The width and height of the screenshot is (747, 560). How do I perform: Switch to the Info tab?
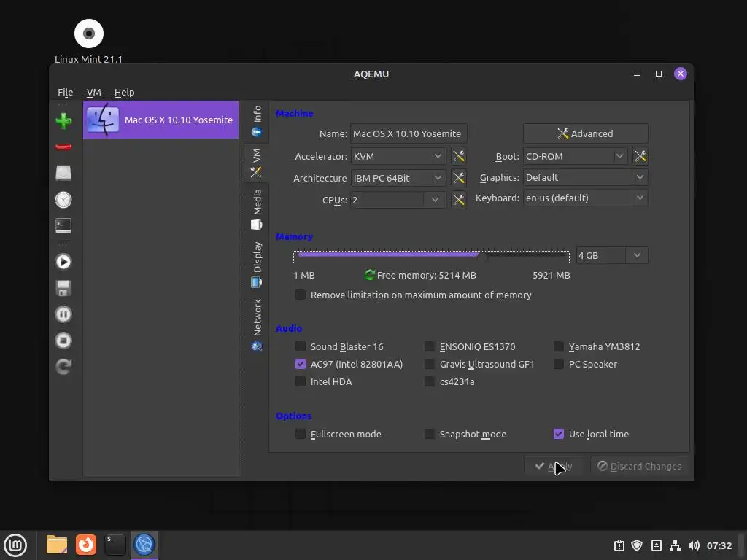coord(257,121)
